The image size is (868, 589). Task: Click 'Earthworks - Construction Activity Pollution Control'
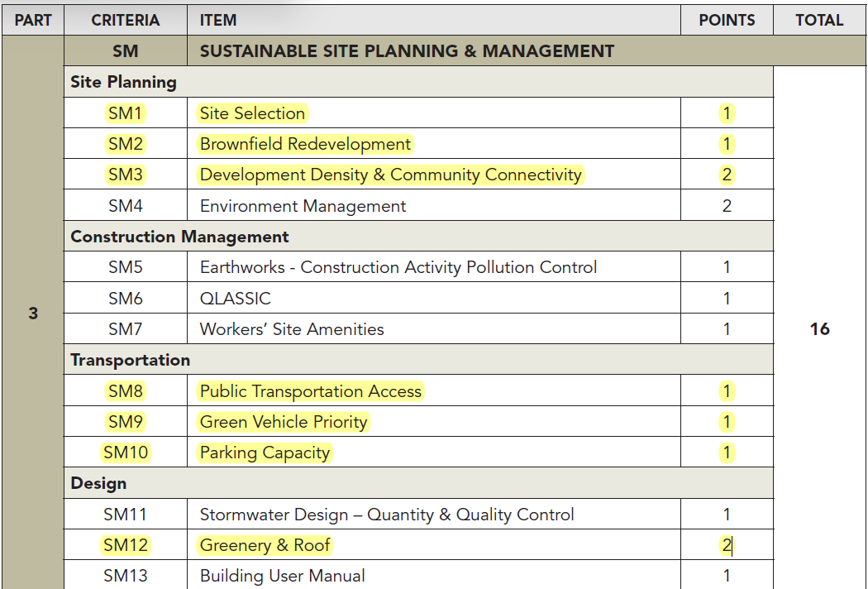coord(398,267)
